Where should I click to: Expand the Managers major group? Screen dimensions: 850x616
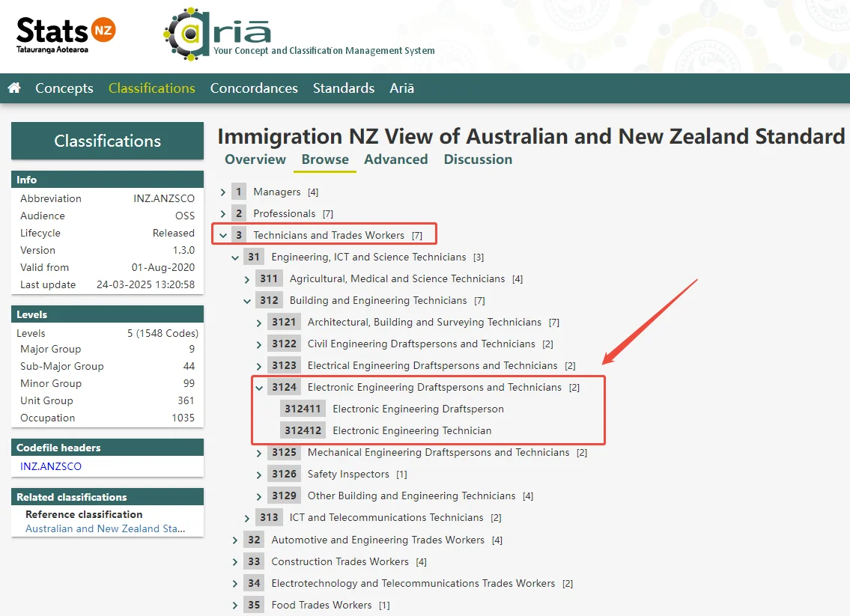(x=223, y=192)
